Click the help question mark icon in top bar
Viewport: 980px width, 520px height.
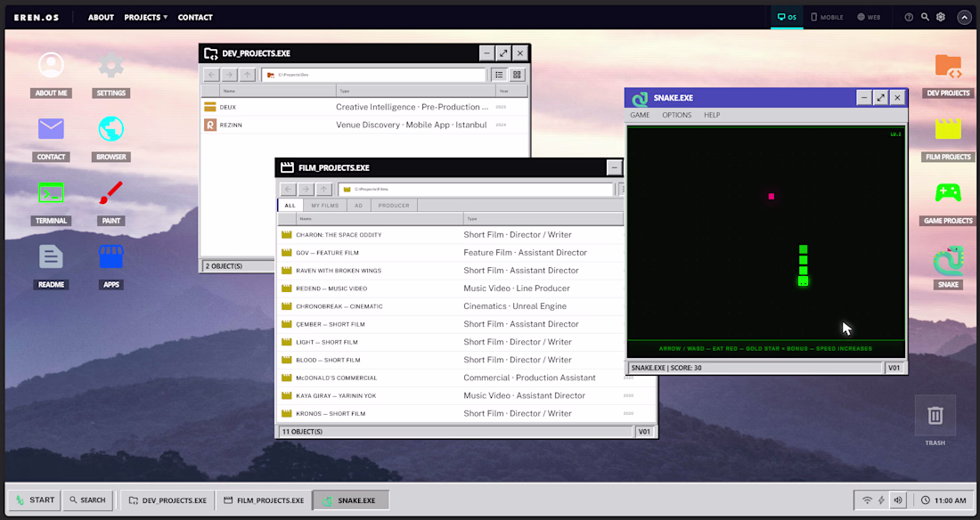[909, 18]
